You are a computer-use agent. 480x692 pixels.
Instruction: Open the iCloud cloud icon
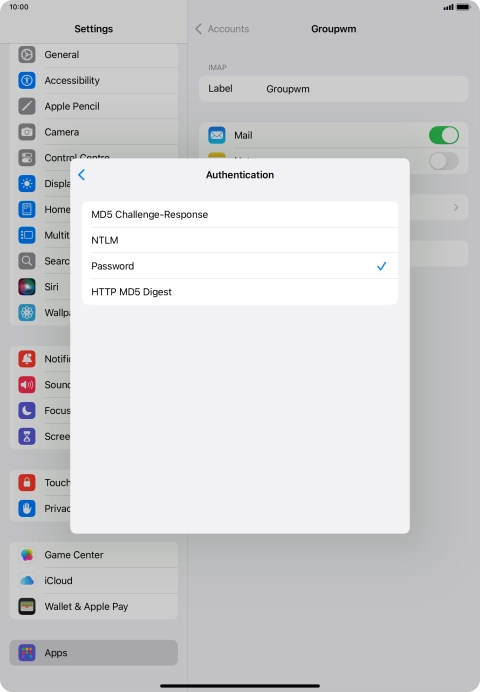(x=27, y=581)
